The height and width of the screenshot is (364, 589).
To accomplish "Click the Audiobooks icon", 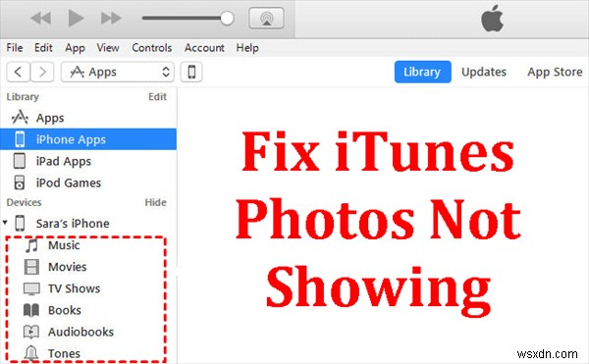I will (31, 332).
